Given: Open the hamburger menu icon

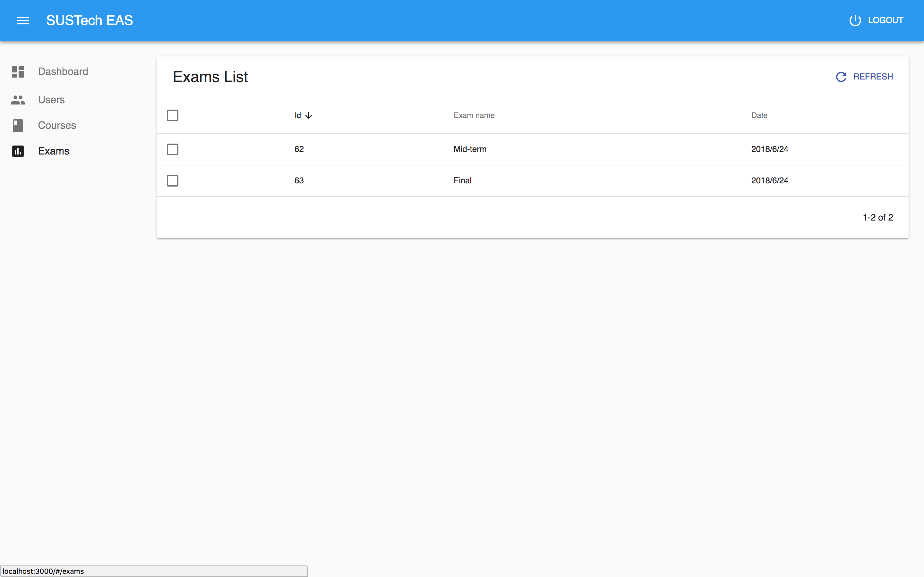Looking at the screenshot, I should click(x=23, y=21).
